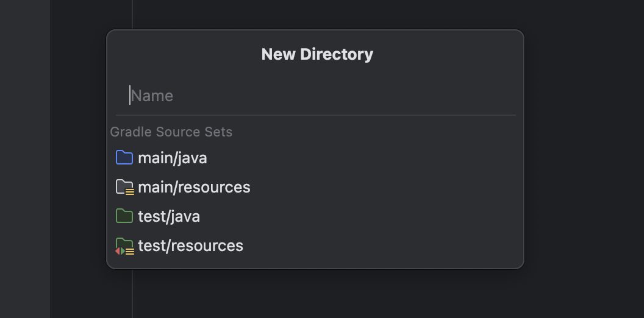This screenshot has height=318, width=644.
Task: Click the Name input field
Action: click(x=315, y=96)
